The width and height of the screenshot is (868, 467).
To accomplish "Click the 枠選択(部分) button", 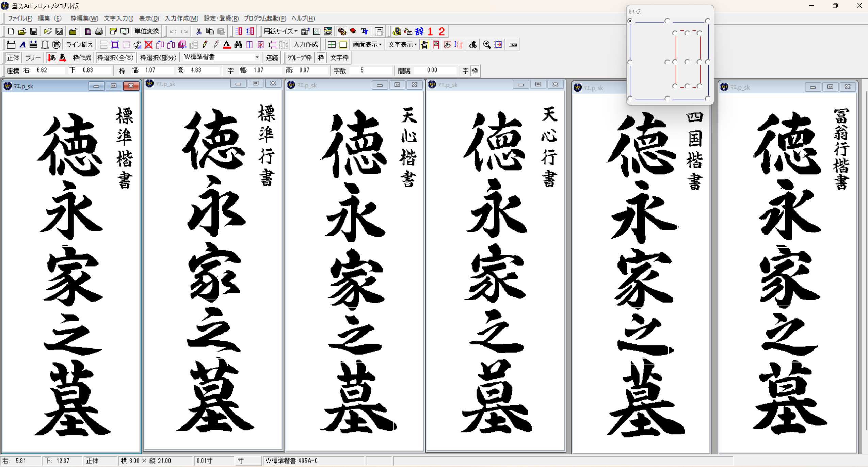I will pos(158,58).
